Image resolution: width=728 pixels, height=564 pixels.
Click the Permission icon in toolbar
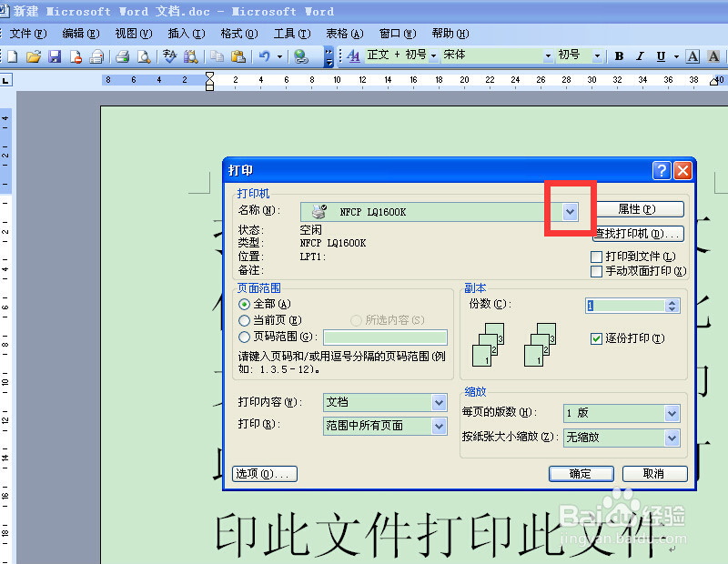coord(76,56)
